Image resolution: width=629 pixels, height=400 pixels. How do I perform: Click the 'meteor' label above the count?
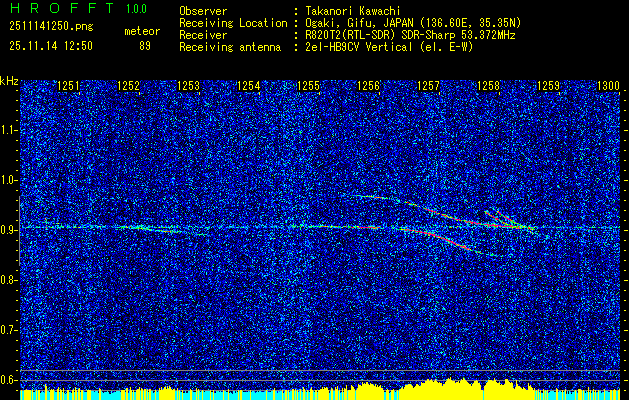click(142, 31)
